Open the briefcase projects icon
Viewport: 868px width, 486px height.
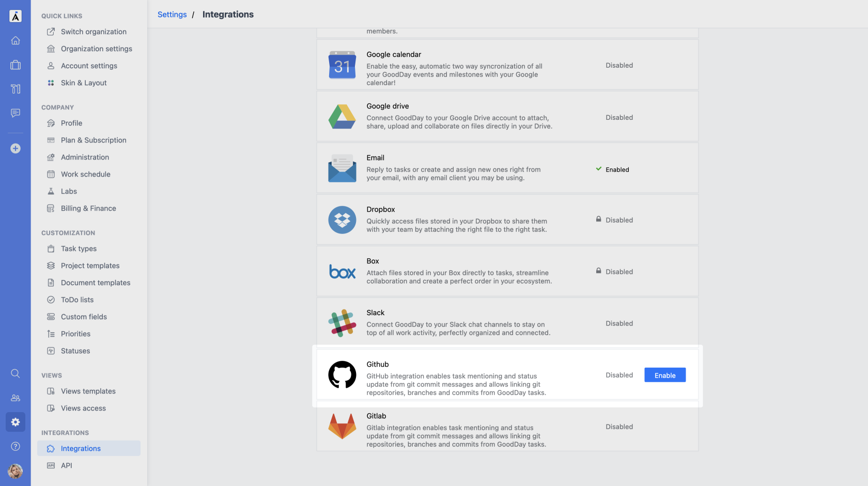[16, 65]
